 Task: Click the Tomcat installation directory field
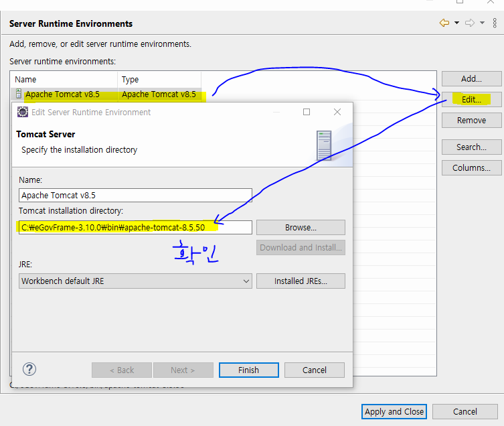pos(135,228)
